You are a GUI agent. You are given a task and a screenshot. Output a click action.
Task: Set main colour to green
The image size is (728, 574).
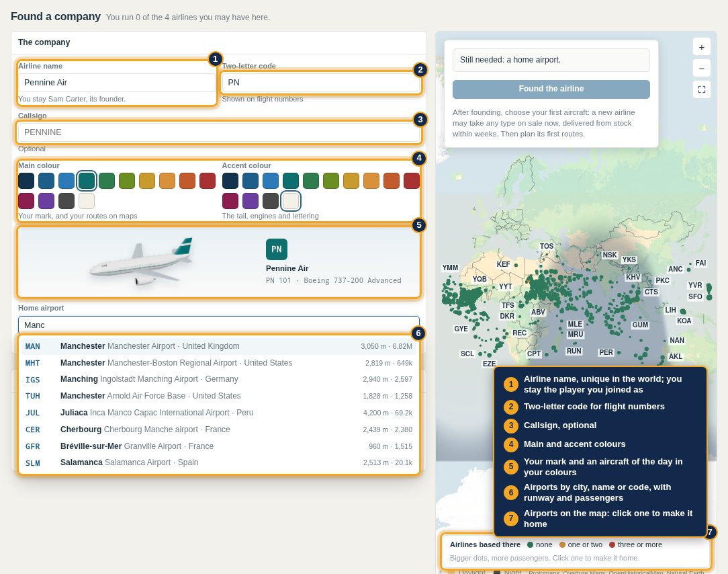(x=107, y=181)
